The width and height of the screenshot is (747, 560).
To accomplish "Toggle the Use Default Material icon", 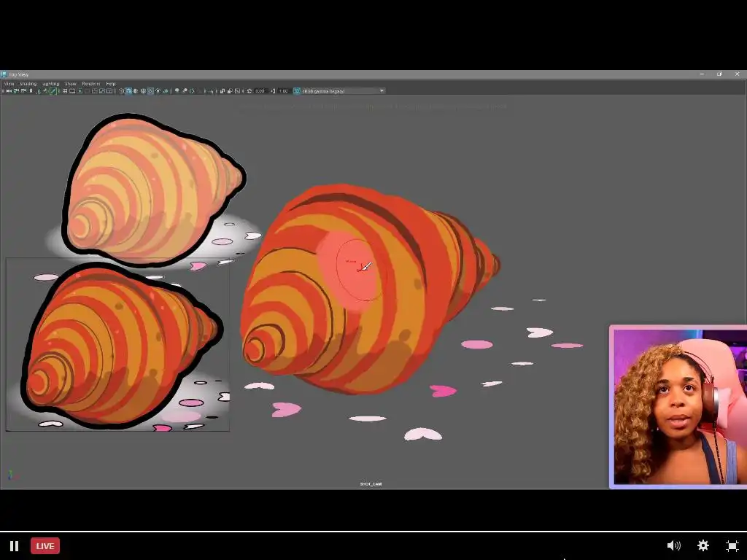I will (x=136, y=91).
